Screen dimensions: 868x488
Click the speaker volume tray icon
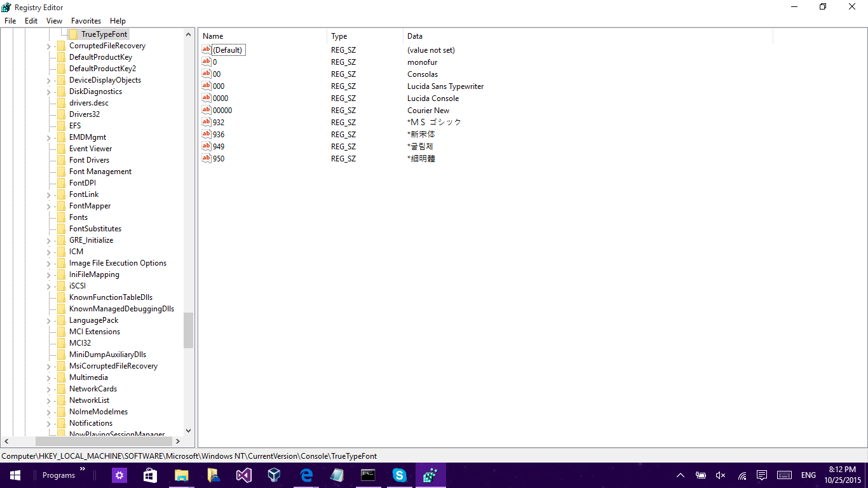[x=721, y=475]
